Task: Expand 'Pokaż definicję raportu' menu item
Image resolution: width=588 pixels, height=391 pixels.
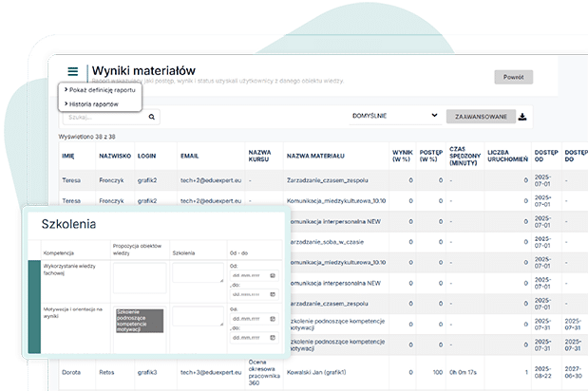Action: coord(100,90)
